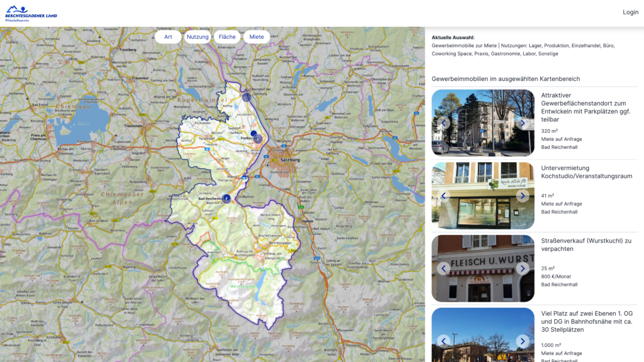
Task: Previous photo of Bahnhofsnähe listing
Action: coord(443,341)
